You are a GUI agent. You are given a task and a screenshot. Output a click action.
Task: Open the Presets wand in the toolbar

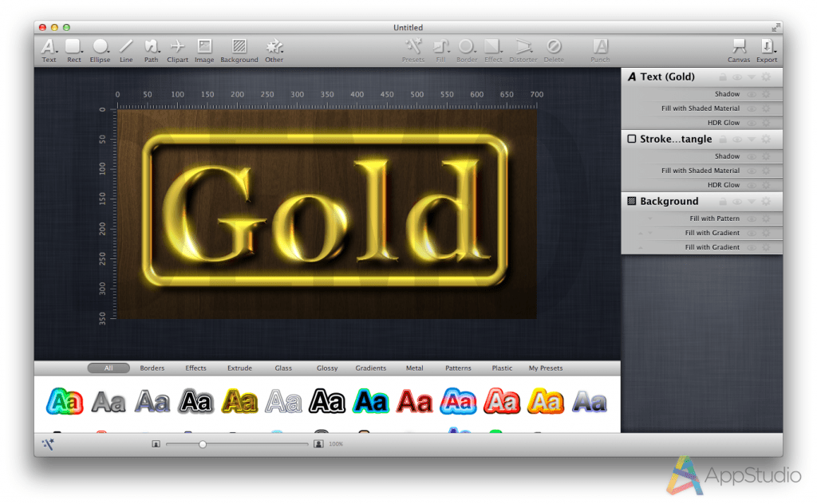pyautogui.click(x=413, y=51)
